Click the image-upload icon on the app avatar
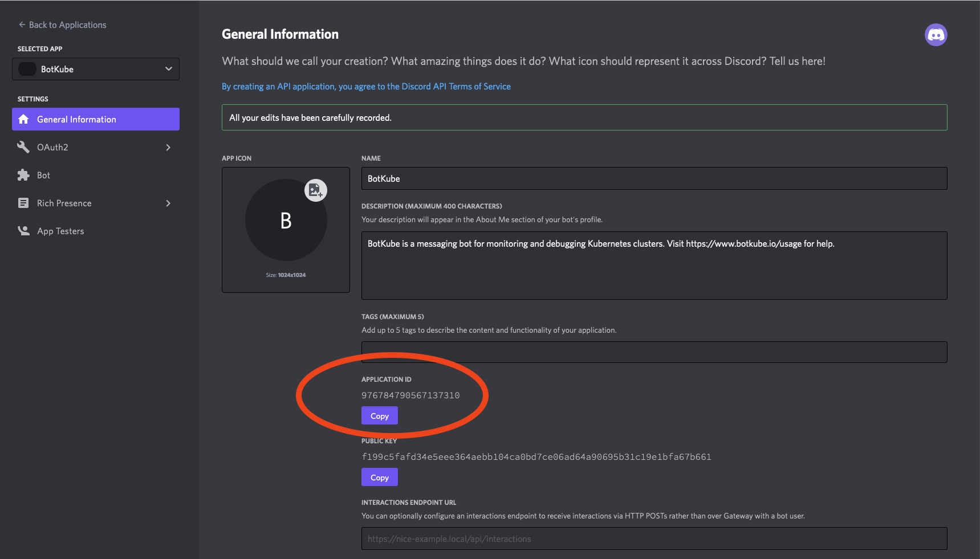The width and height of the screenshot is (980, 559). pyautogui.click(x=316, y=191)
